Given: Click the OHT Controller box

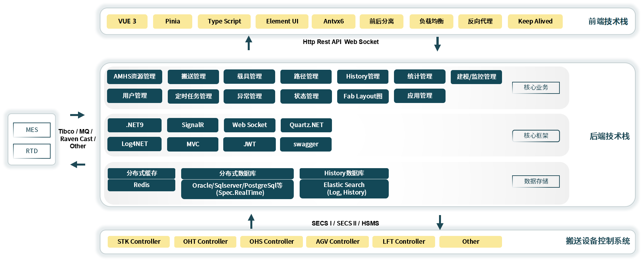Looking at the screenshot, I should [205, 242].
